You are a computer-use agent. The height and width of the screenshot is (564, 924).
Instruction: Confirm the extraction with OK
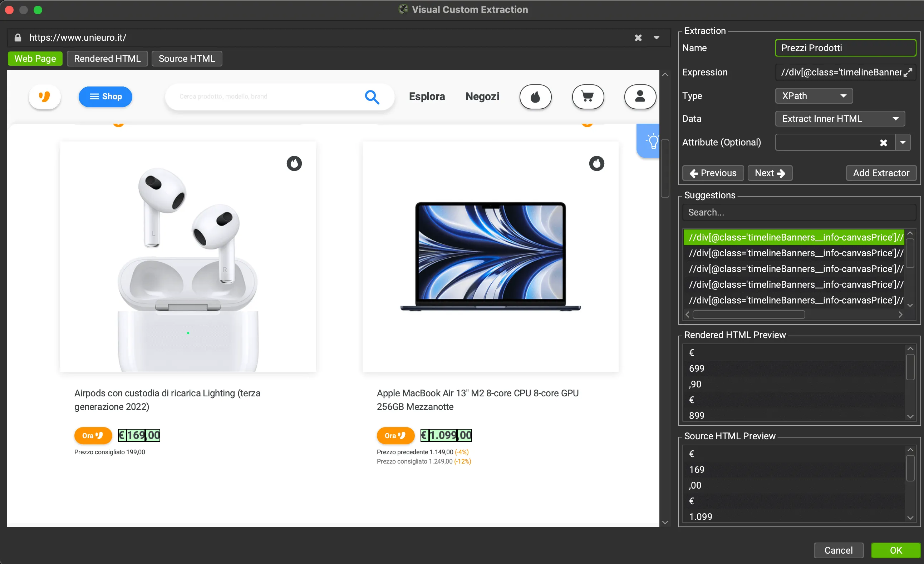coord(895,550)
